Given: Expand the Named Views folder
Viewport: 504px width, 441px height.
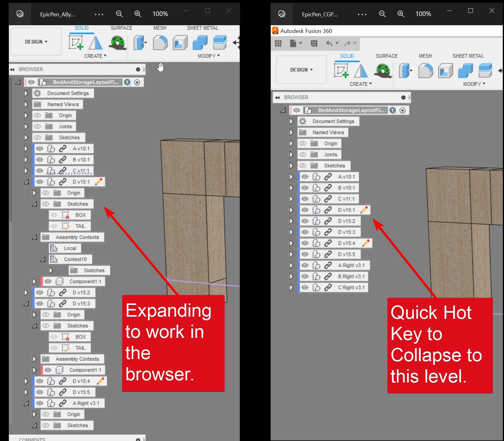Looking at the screenshot, I should [26, 104].
